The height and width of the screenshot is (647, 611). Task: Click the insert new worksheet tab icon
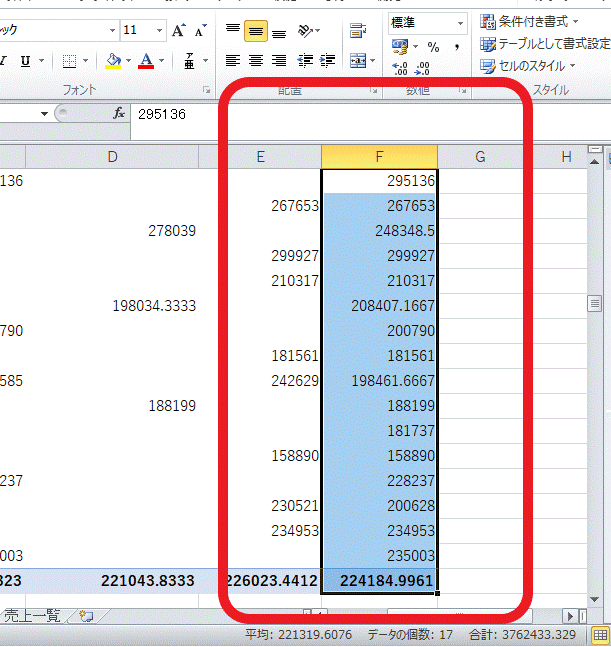86,616
